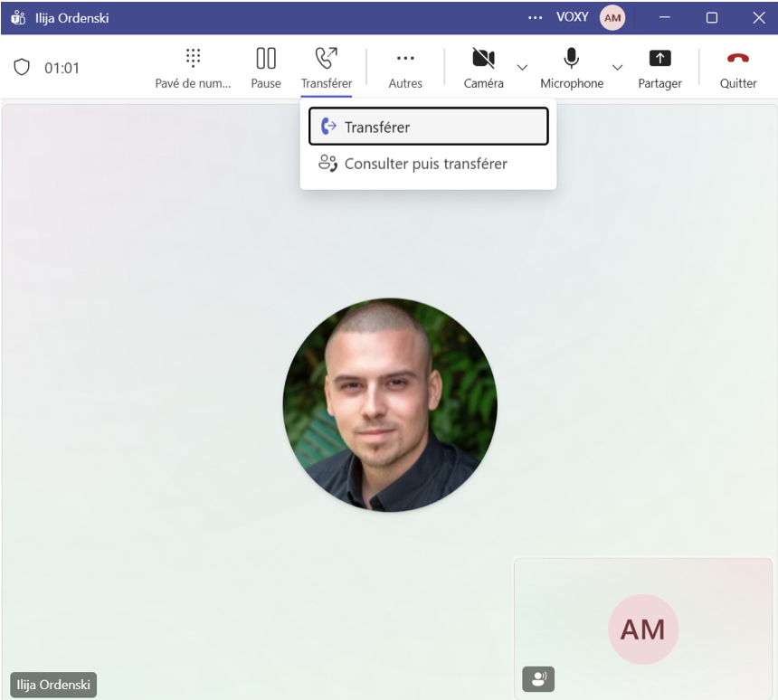Viewport: 778px width, 700px height.
Task: Click Ilija Ordenski's profile photo
Action: tap(390, 405)
